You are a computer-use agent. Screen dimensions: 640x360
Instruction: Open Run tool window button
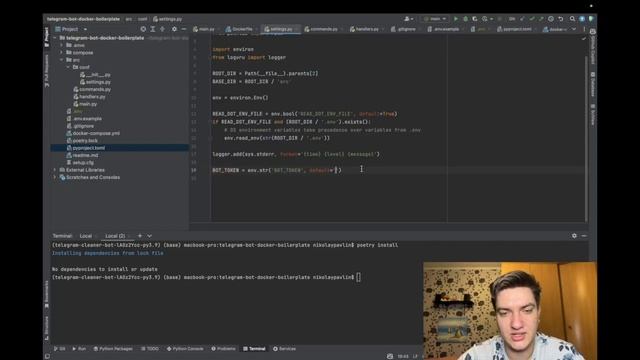tap(79, 349)
